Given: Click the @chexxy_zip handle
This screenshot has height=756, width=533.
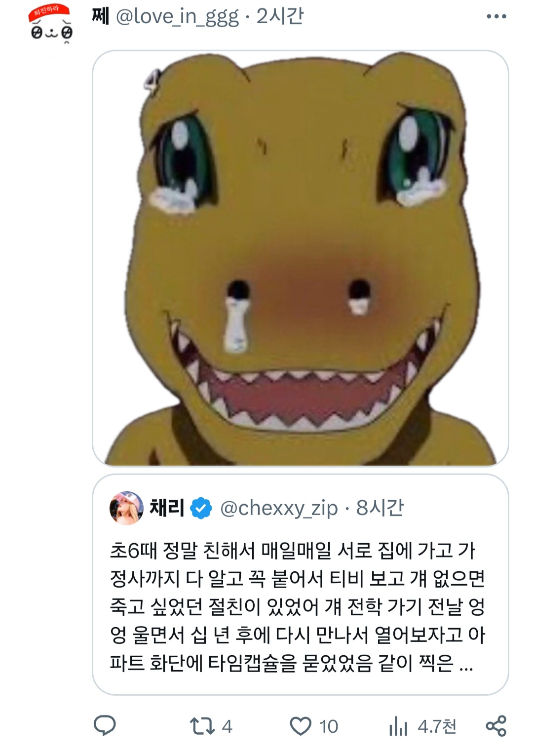Looking at the screenshot, I should (x=279, y=508).
